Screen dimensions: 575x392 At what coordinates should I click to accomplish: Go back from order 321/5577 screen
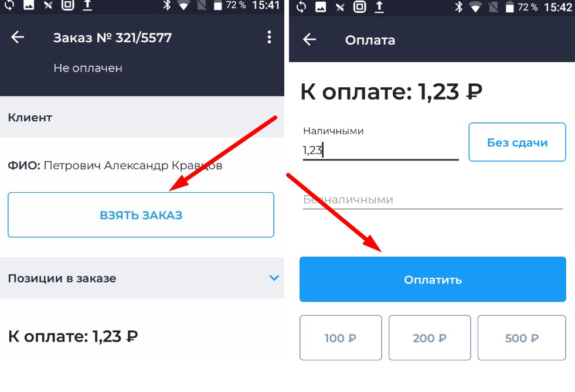point(17,37)
